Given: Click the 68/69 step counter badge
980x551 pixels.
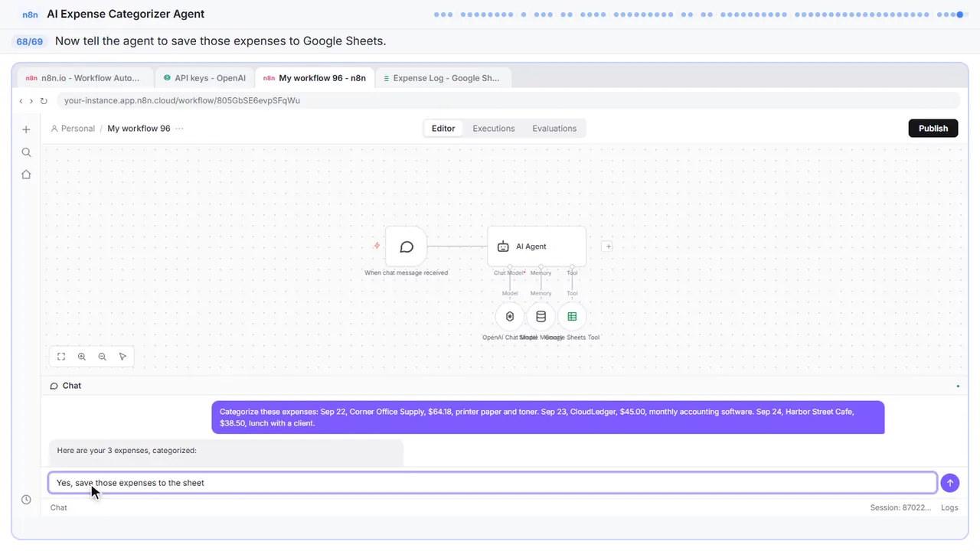Looking at the screenshot, I should click(29, 41).
